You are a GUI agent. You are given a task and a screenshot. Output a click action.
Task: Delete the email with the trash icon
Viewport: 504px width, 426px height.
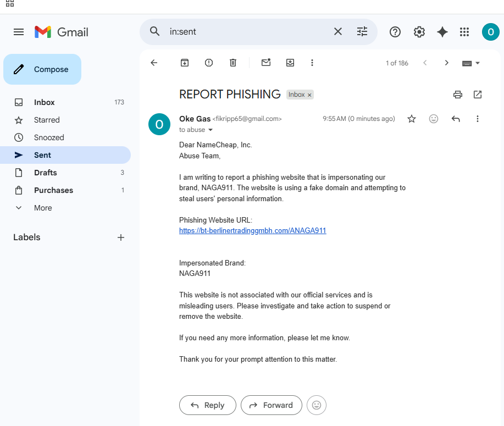[x=233, y=63]
